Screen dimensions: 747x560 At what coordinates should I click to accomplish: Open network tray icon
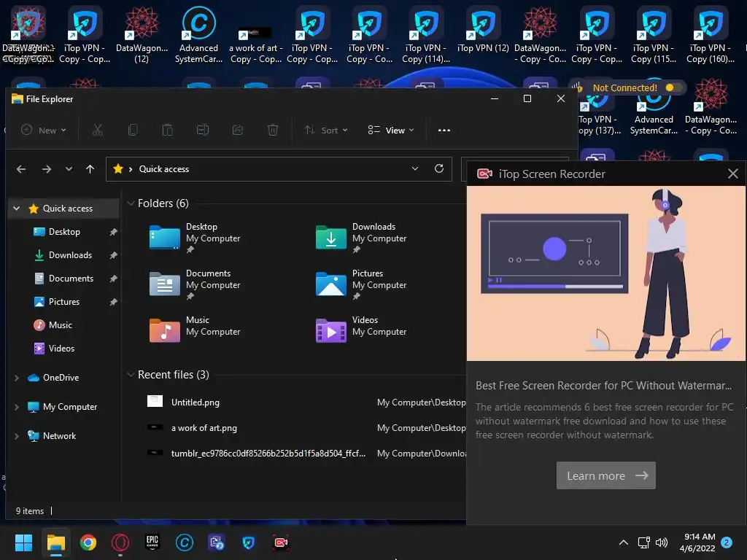coord(643,542)
